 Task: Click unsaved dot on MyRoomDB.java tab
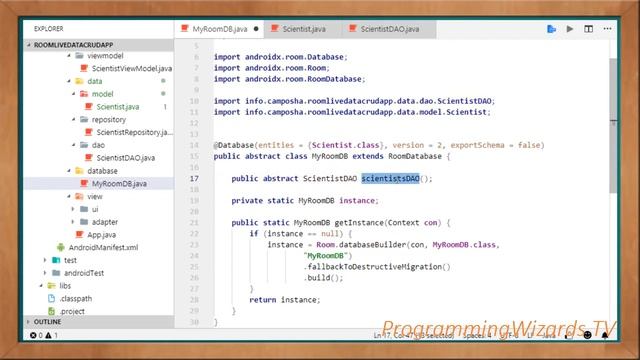[x=256, y=29]
